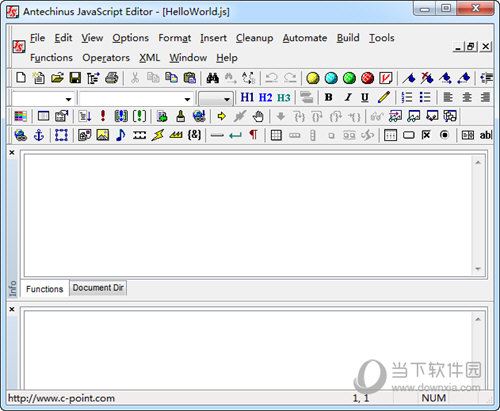Click the ab| text field form icon

(x=485, y=135)
